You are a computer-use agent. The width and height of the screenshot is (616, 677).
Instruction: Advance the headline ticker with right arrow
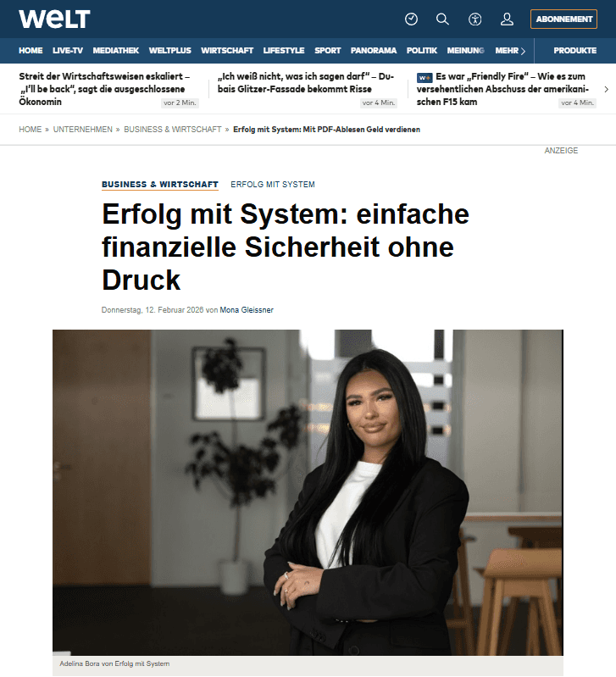click(x=606, y=89)
